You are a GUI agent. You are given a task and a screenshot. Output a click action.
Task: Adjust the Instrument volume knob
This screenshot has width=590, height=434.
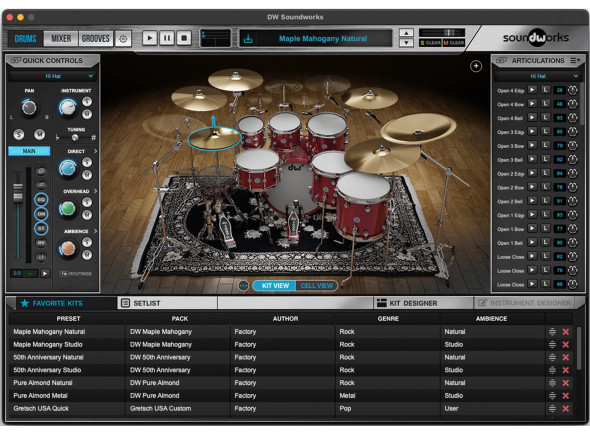coord(67,108)
